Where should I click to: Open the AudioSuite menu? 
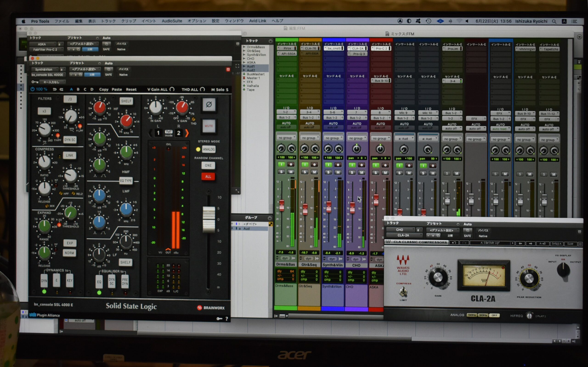coord(172,21)
